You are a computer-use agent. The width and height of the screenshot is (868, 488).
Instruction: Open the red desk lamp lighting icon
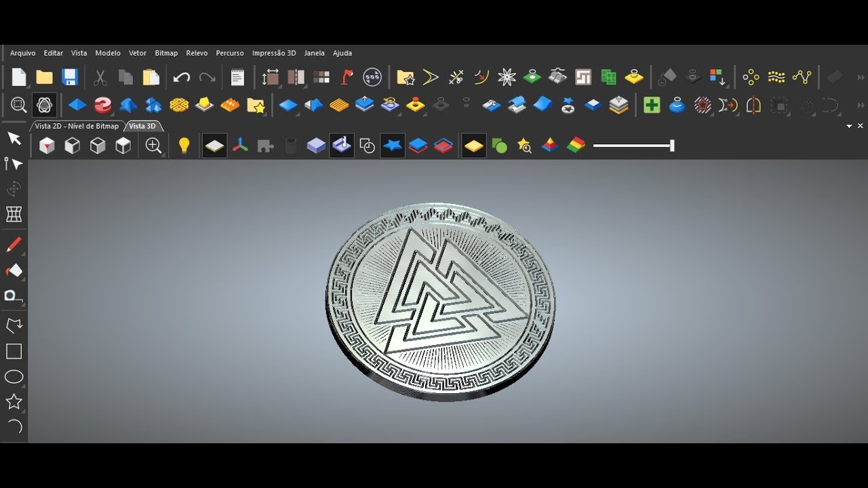tap(347, 77)
